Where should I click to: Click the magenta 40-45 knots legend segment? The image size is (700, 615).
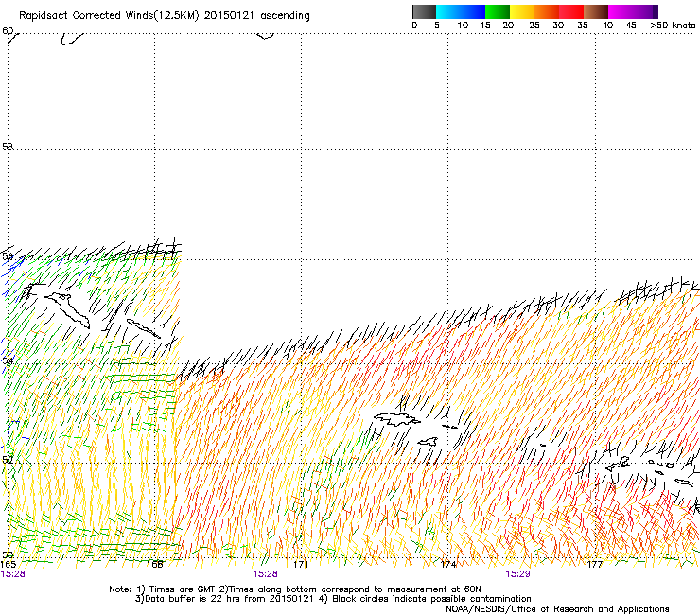click(x=621, y=11)
